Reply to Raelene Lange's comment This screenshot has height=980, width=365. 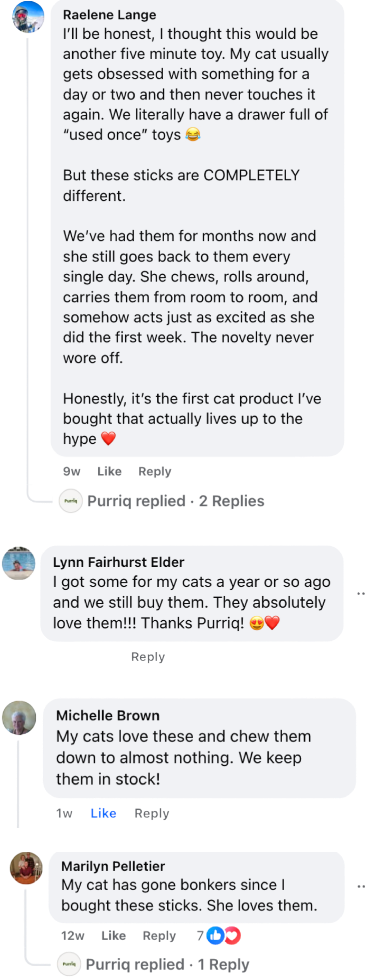[154, 471]
